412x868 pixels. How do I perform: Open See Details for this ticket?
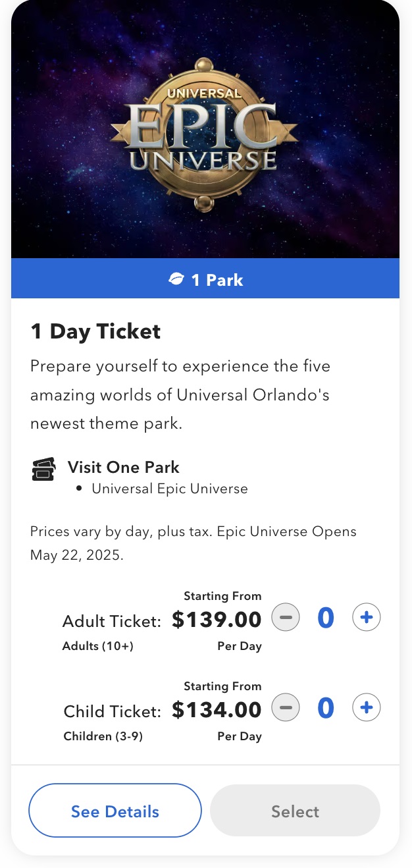(115, 811)
